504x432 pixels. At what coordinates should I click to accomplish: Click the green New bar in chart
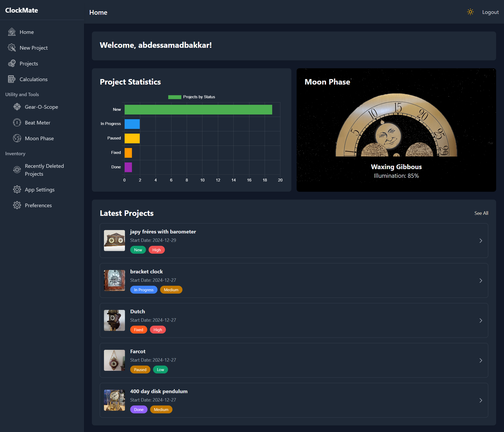coord(198,110)
